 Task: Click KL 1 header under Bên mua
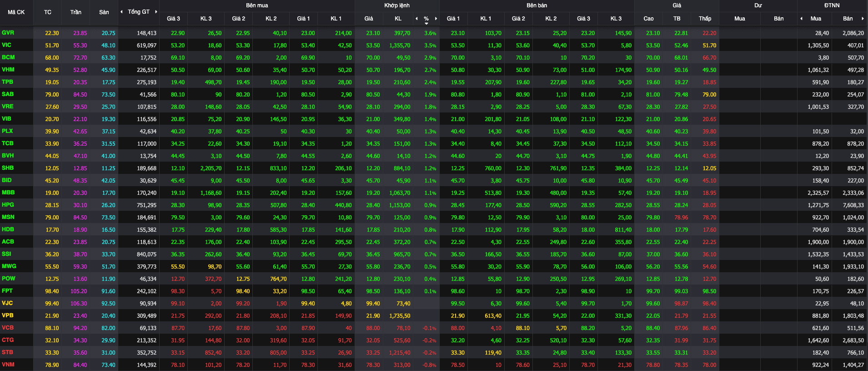tap(336, 19)
